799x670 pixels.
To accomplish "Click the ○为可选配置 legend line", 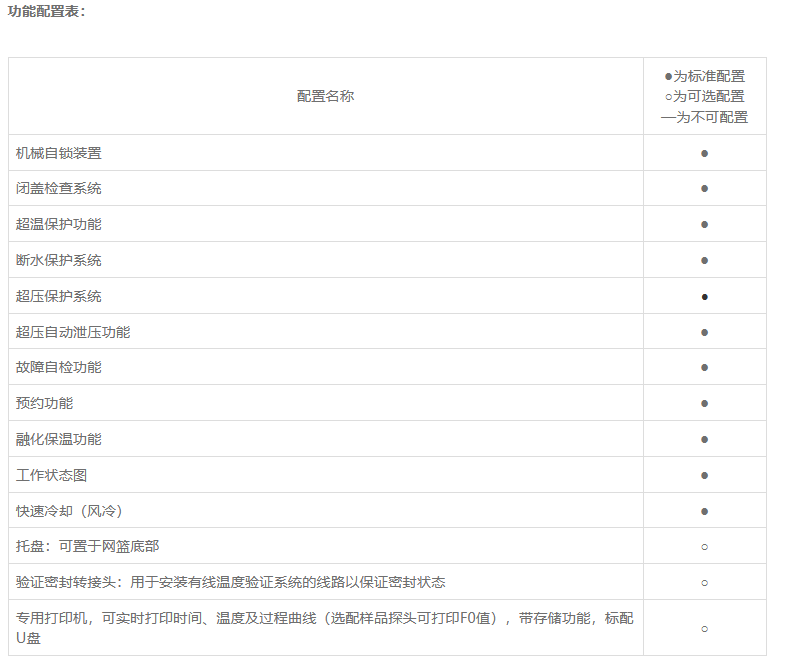I will [704, 96].
